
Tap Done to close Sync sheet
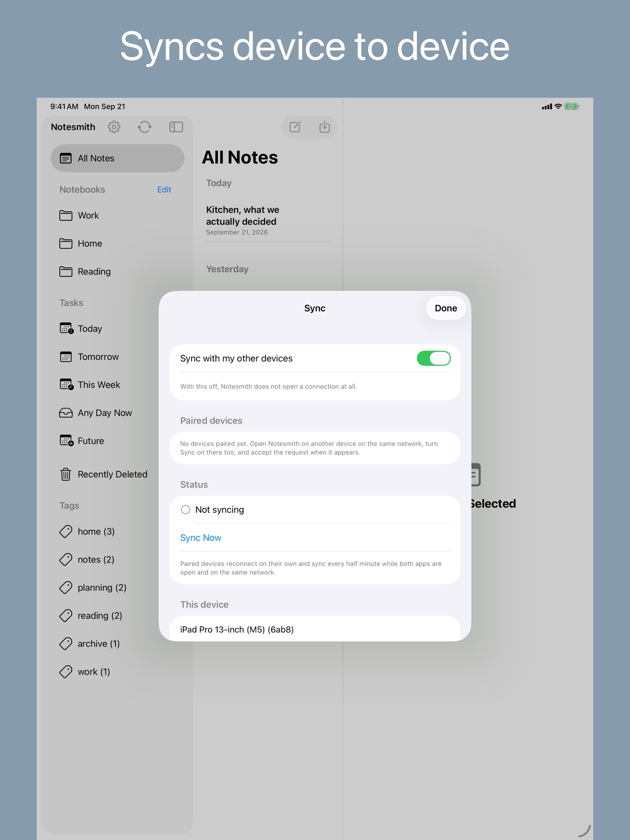tap(445, 308)
